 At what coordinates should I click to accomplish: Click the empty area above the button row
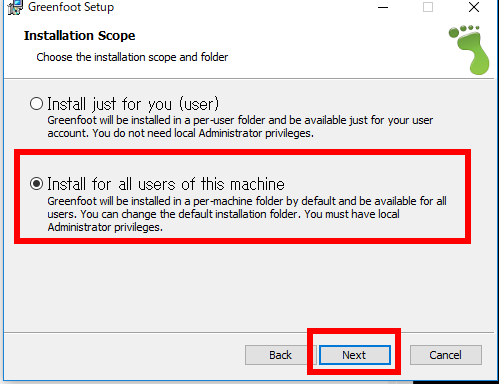(x=249, y=288)
